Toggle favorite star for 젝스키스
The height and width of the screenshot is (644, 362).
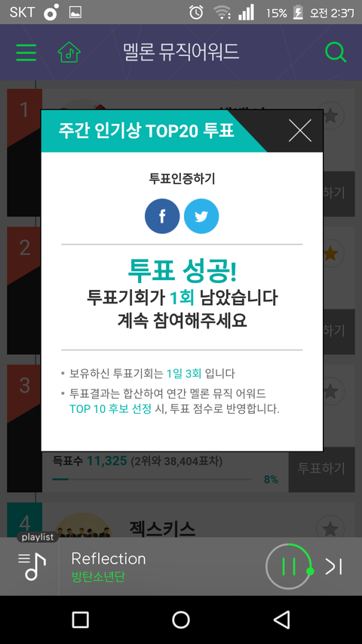pyautogui.click(x=331, y=529)
